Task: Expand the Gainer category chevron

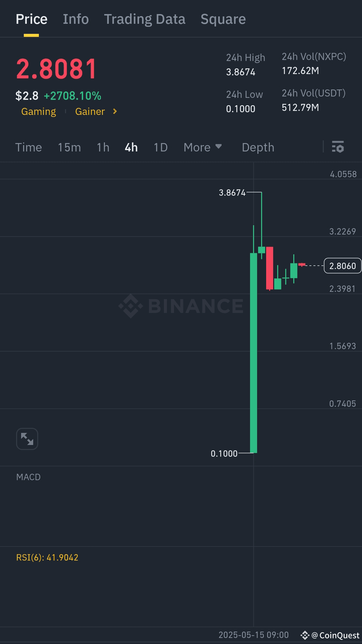Action: coord(114,112)
